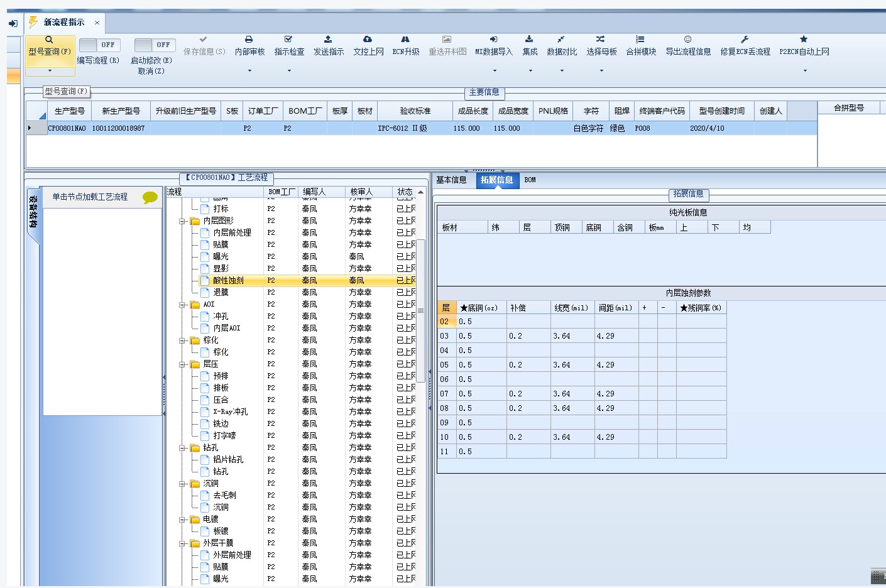Viewport: 886px width, 588px height.
Task: Click the 指示检查 check icon
Action: pyautogui.click(x=288, y=39)
